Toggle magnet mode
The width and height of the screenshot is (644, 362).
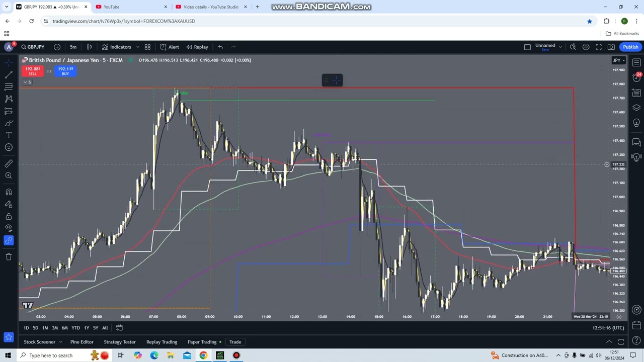coord(9,192)
